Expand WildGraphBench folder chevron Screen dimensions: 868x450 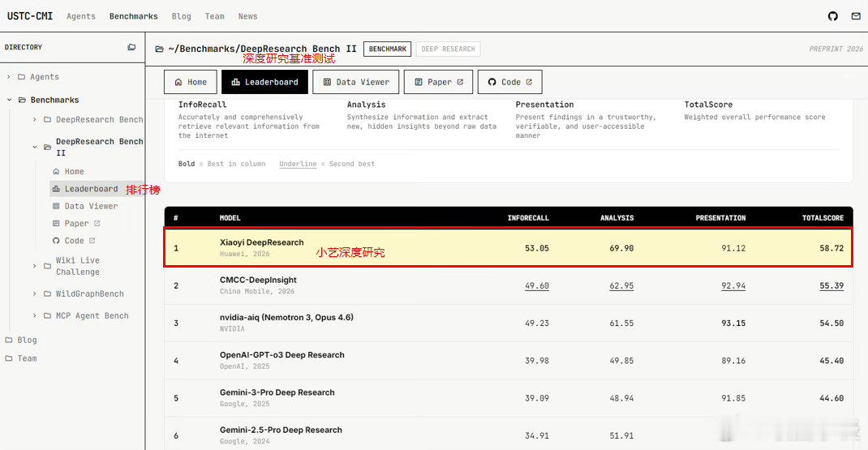(x=34, y=294)
